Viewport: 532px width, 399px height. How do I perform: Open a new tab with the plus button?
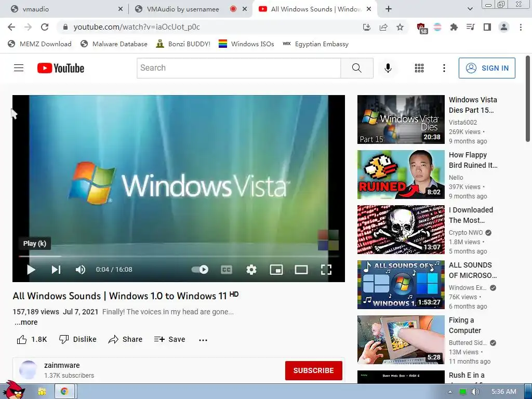point(389,9)
